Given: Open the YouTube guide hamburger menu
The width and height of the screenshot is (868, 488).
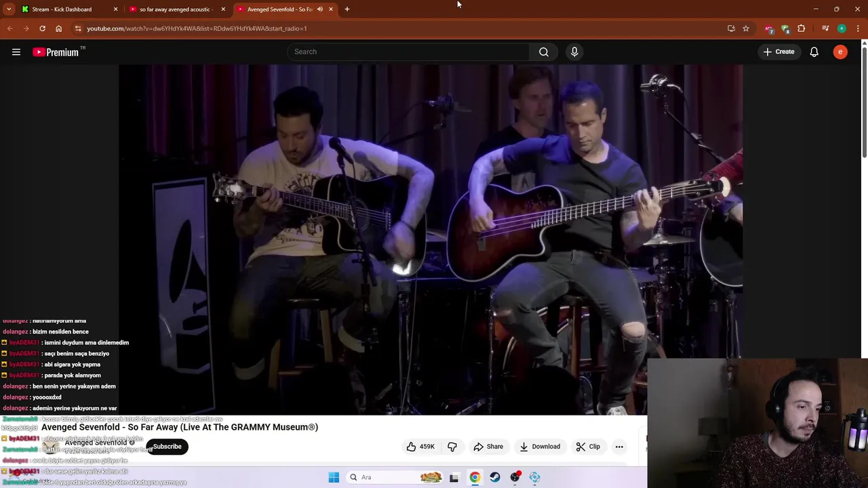Looking at the screenshot, I should 16,52.
